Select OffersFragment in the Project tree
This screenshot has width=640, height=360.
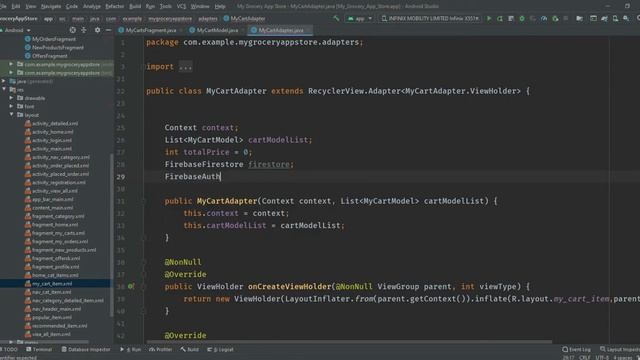pyautogui.click(x=49, y=56)
